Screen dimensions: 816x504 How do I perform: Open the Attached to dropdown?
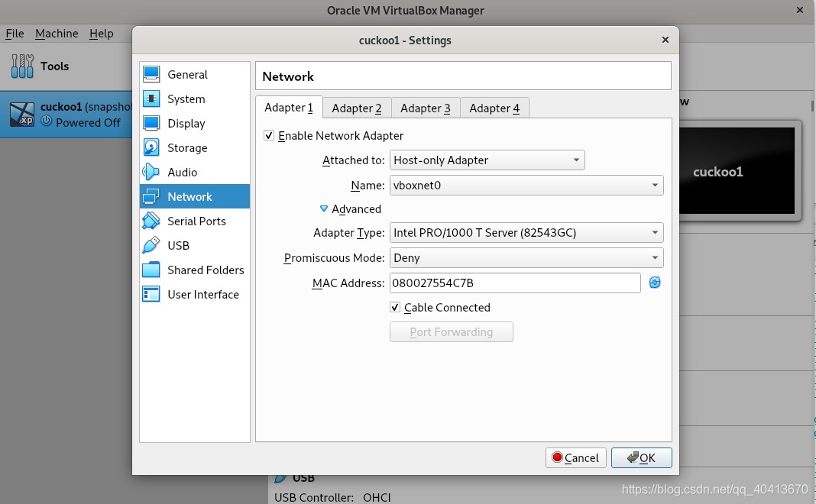tap(487, 160)
